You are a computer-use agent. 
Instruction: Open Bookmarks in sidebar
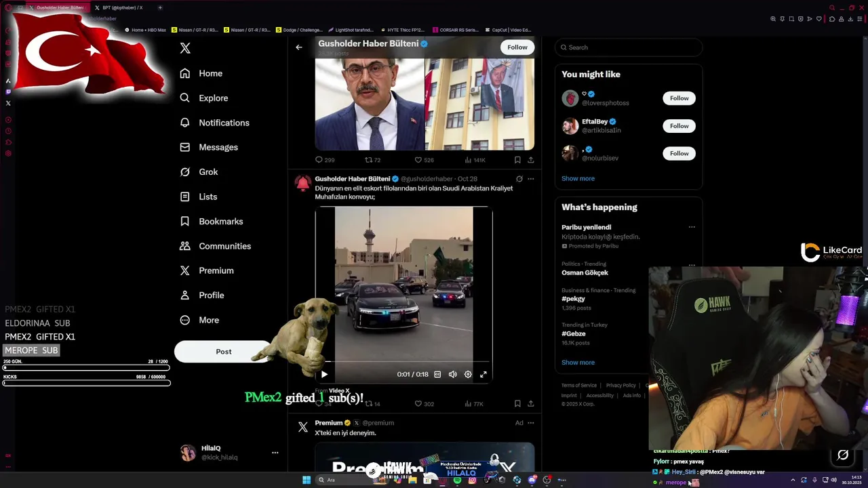[212, 222]
